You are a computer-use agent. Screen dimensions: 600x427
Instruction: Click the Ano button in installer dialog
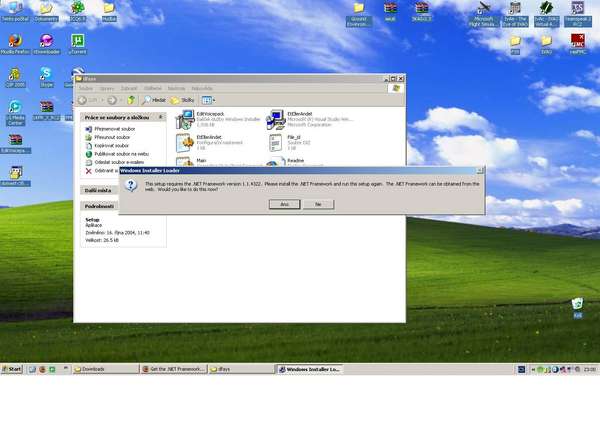284,204
